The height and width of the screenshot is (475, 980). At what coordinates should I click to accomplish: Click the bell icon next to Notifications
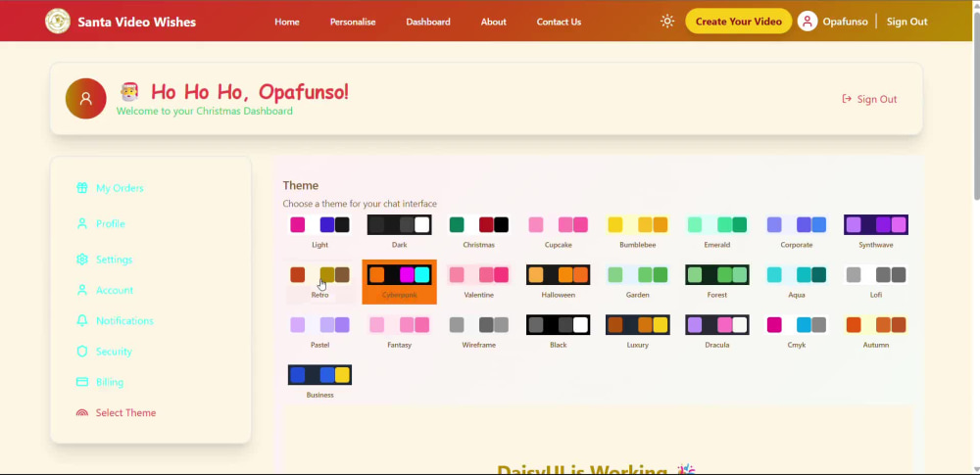pos(82,320)
